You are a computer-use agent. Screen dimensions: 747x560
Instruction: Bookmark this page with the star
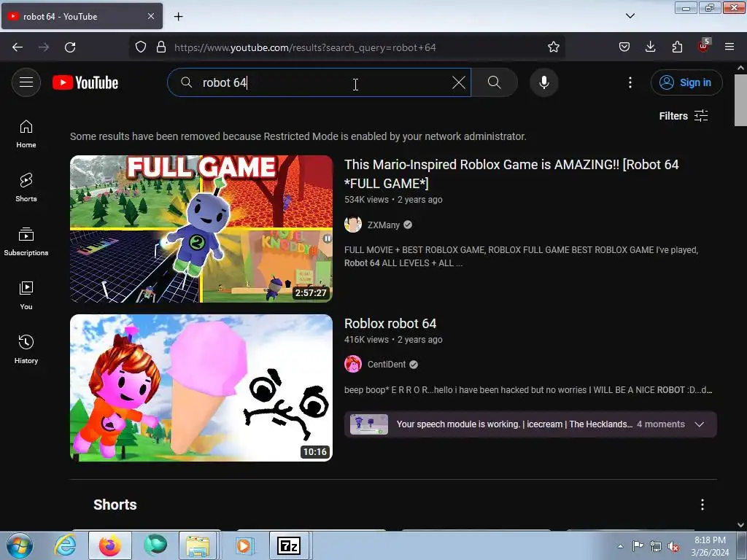(553, 47)
